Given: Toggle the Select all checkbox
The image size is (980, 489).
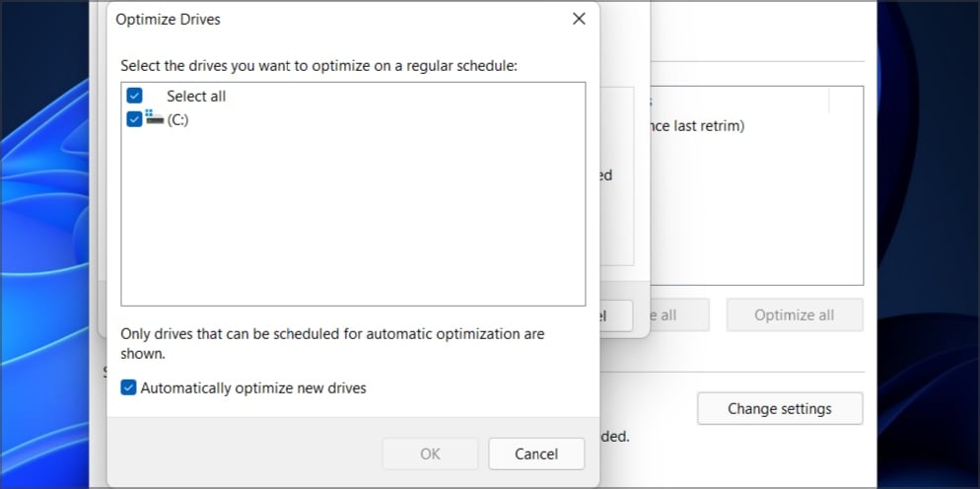Looking at the screenshot, I should [135, 97].
